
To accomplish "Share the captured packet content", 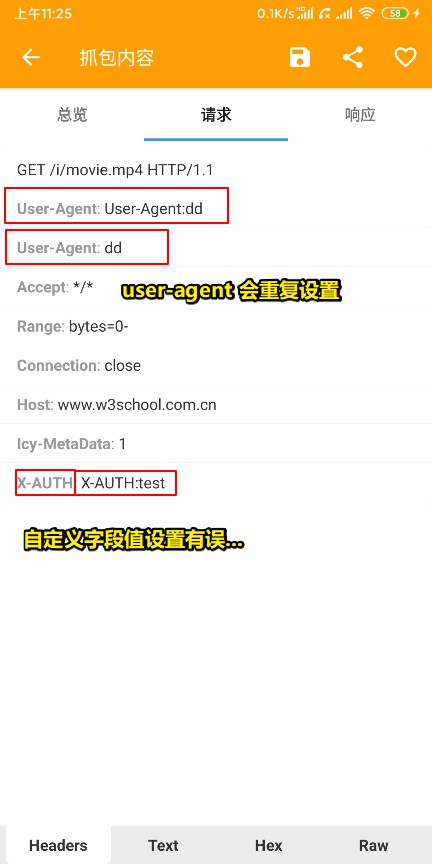I will point(353,57).
